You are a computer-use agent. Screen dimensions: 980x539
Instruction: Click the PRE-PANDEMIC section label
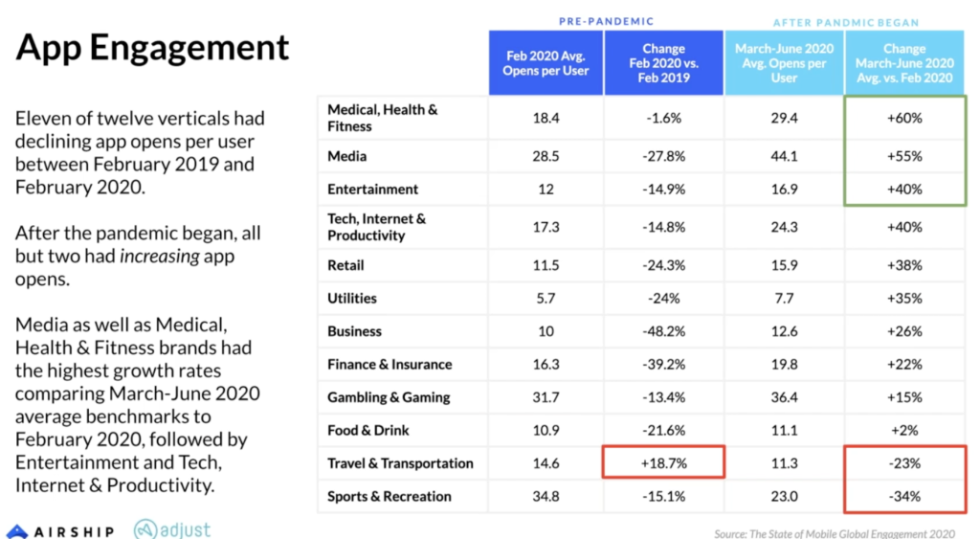click(x=604, y=21)
